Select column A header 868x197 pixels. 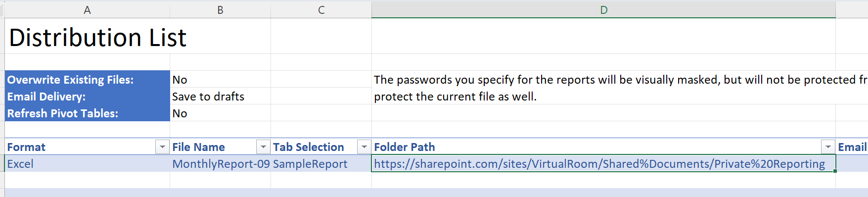(x=87, y=10)
